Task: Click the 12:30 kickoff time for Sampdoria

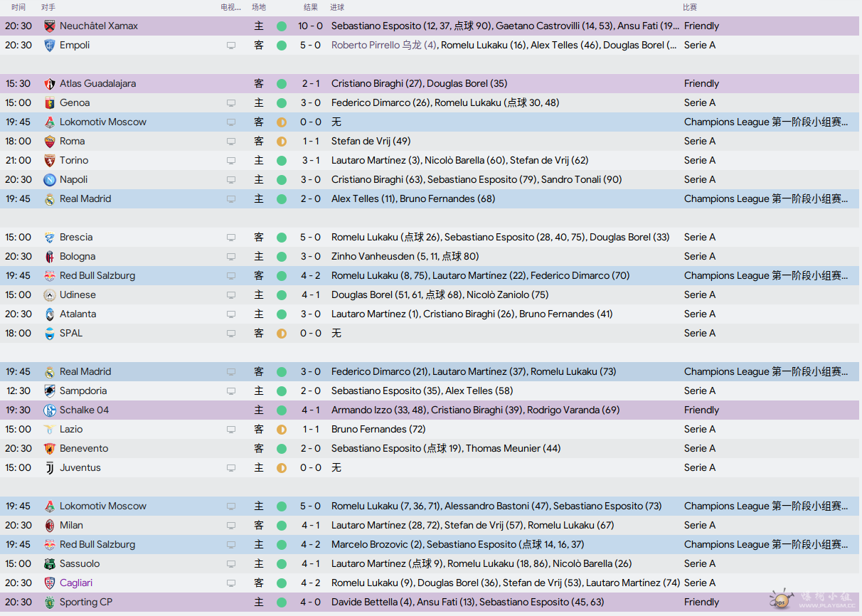Action: (x=18, y=391)
